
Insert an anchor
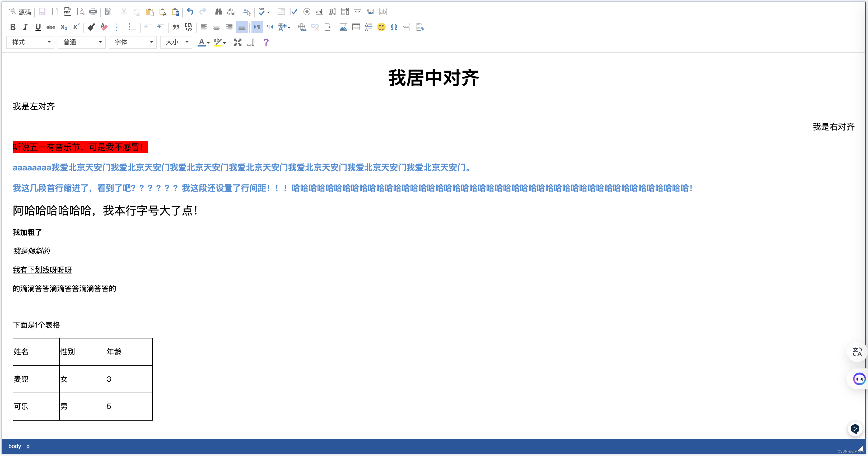[328, 27]
